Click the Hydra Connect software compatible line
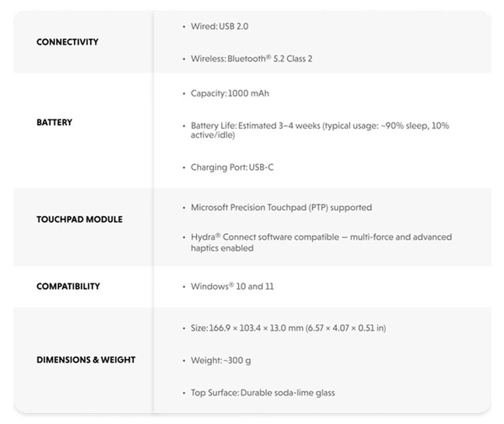 tap(321, 237)
